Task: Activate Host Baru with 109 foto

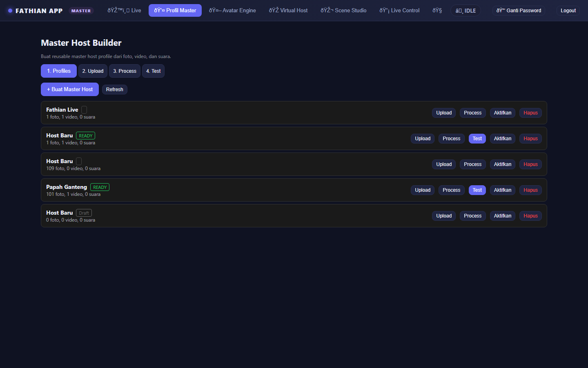Action: (503, 164)
